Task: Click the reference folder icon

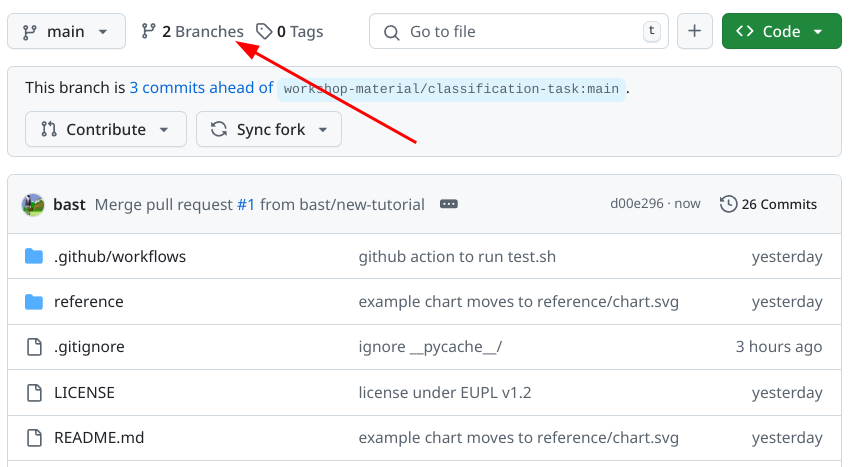Action: 34,302
